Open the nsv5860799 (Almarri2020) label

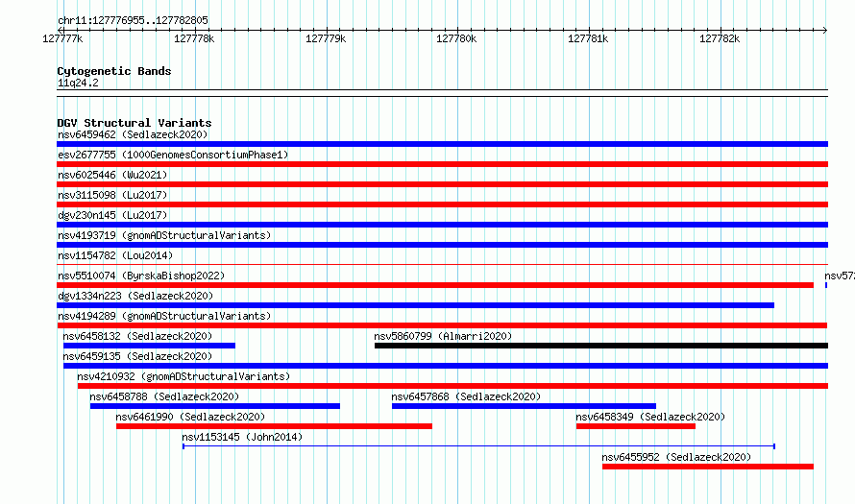click(x=443, y=336)
